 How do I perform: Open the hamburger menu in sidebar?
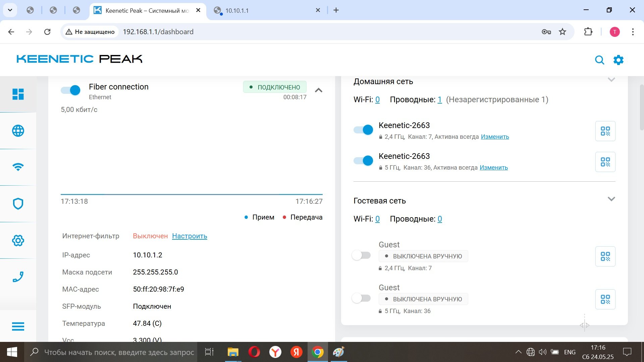point(18,326)
